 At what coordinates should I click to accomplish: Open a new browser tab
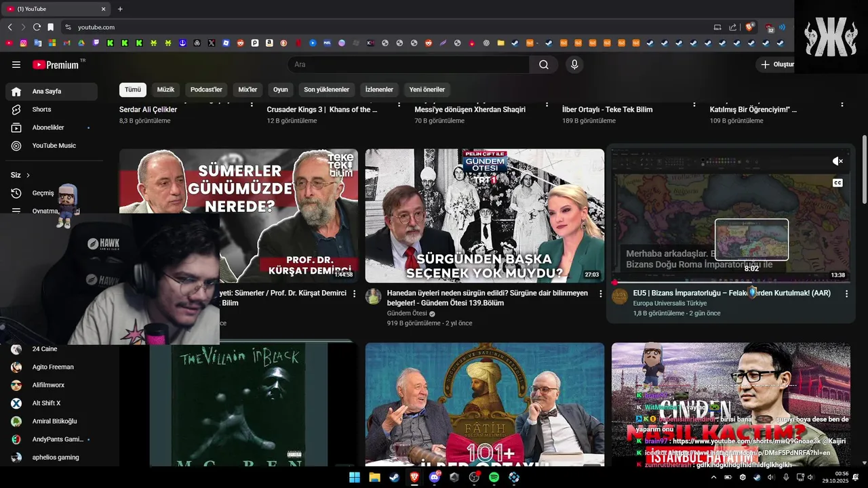point(120,9)
